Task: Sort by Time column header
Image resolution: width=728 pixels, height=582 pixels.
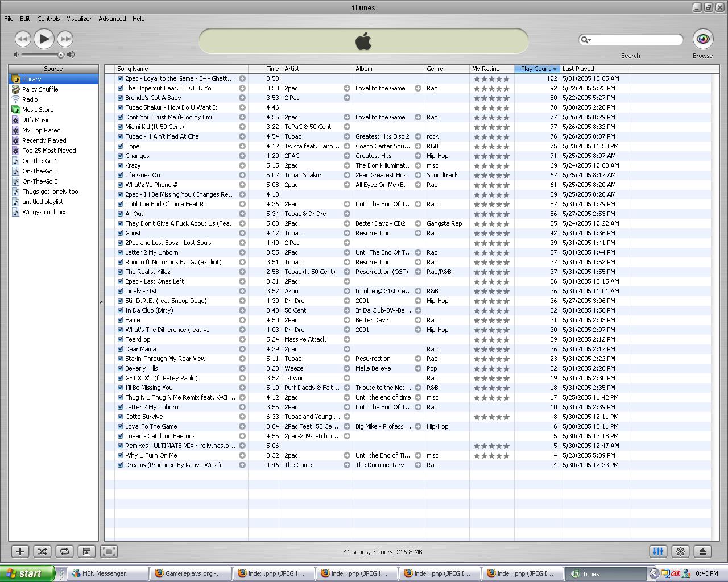Action: pos(265,69)
